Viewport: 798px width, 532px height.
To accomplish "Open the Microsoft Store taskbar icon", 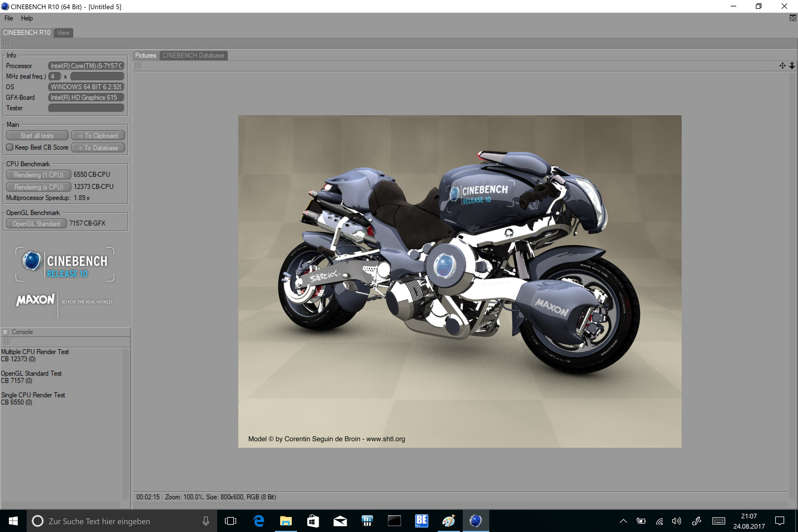I will pyautogui.click(x=313, y=521).
